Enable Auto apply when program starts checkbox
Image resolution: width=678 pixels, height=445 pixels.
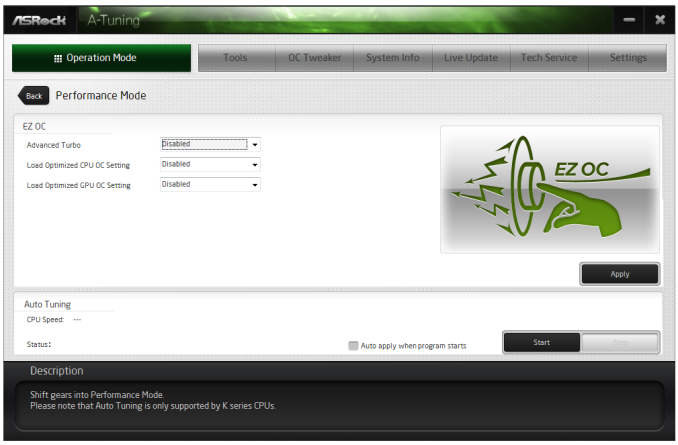click(x=353, y=346)
